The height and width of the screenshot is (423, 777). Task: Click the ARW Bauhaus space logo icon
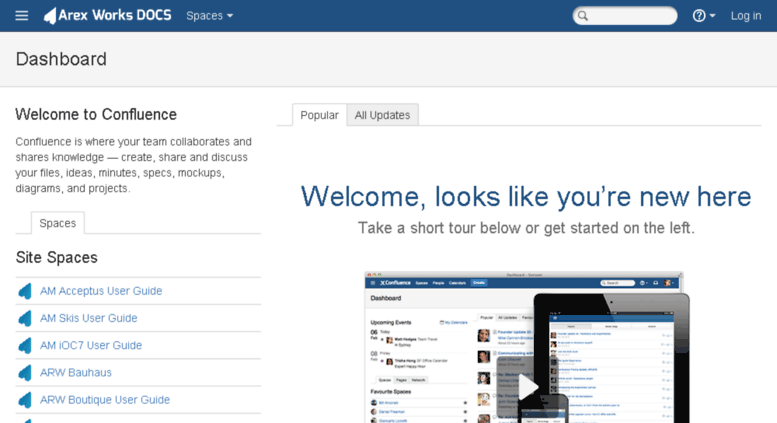(25, 372)
